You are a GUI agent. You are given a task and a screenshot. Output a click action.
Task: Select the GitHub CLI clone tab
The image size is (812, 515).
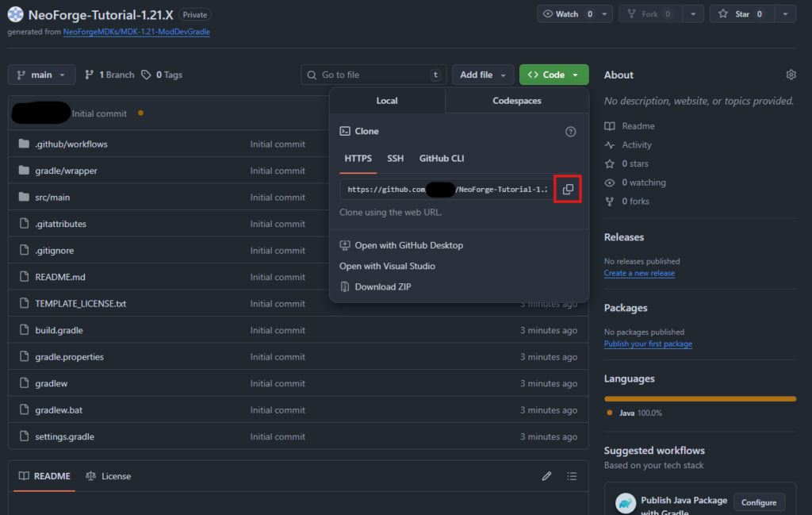(442, 159)
